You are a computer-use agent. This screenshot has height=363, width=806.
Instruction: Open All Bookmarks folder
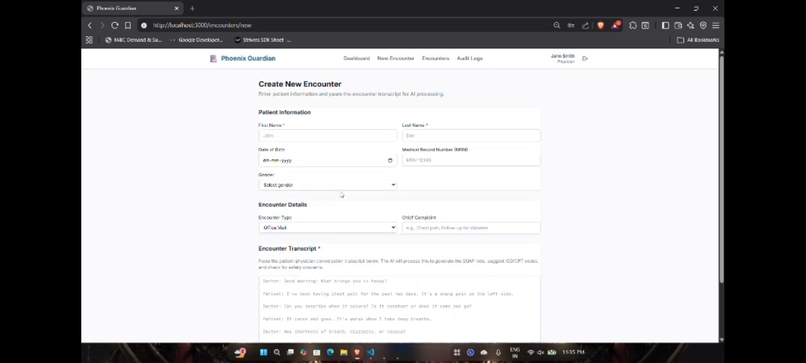(x=698, y=40)
